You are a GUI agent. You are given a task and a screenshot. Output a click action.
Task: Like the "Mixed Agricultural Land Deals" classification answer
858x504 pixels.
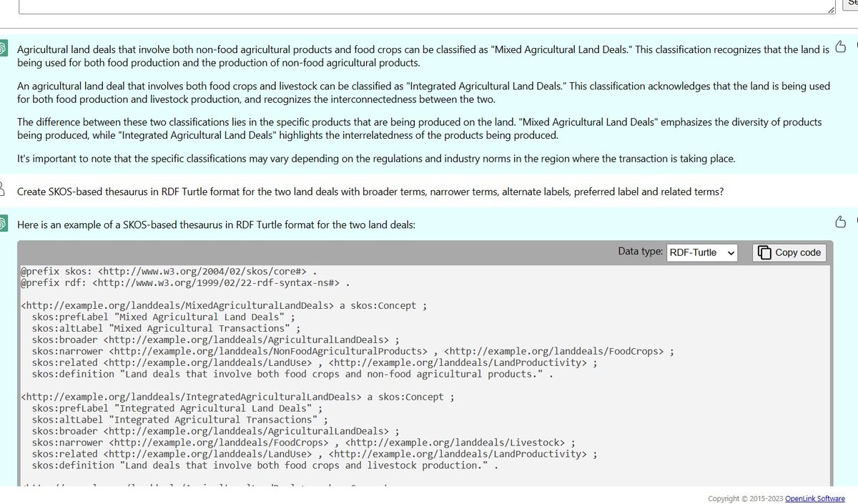pyautogui.click(x=841, y=46)
